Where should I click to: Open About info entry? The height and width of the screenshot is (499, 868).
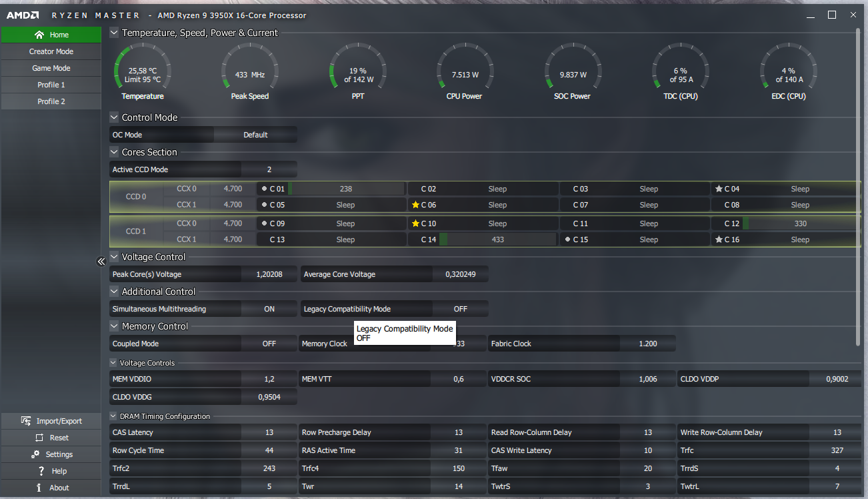coord(39,488)
